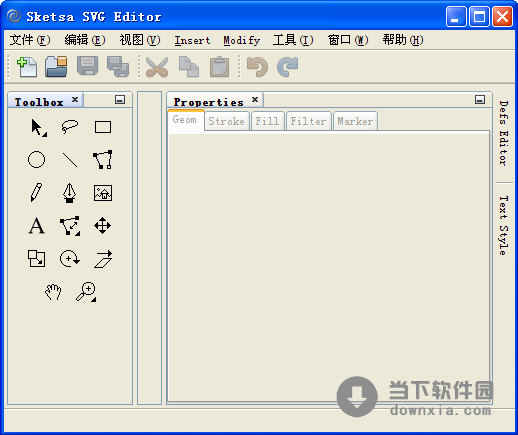Image resolution: width=518 pixels, height=435 pixels.
Task: Click the Redo arrow icon
Action: tap(287, 67)
